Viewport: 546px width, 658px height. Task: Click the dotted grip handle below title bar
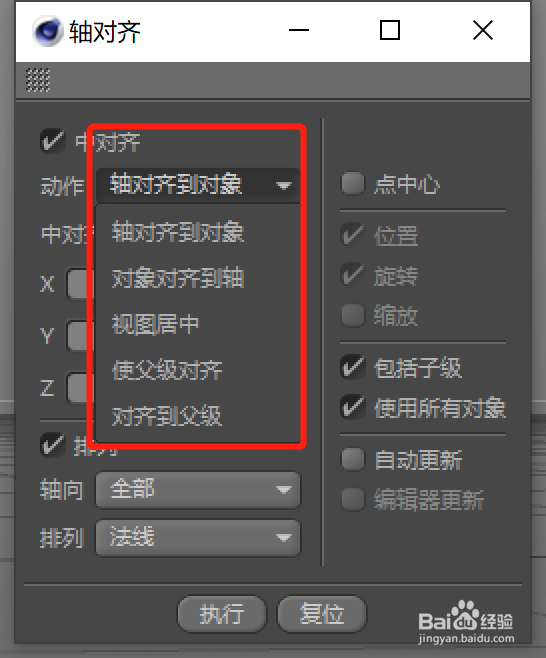(38, 80)
